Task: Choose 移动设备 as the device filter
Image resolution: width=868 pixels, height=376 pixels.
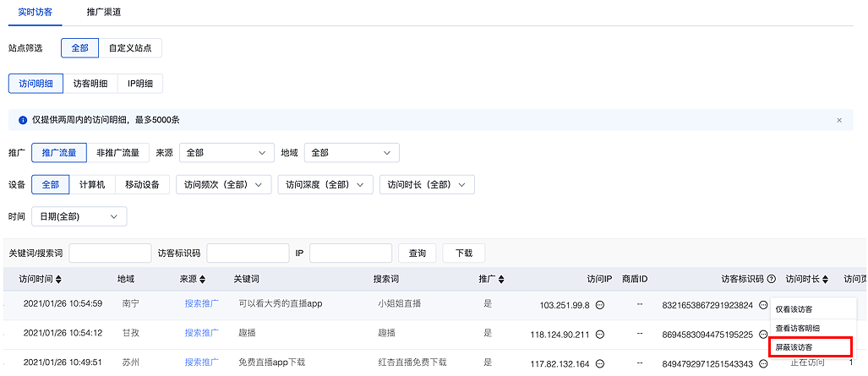Action: 143,184
